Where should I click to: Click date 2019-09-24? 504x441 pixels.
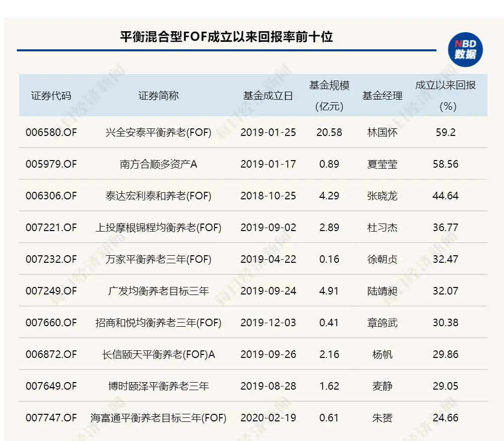coord(268,291)
